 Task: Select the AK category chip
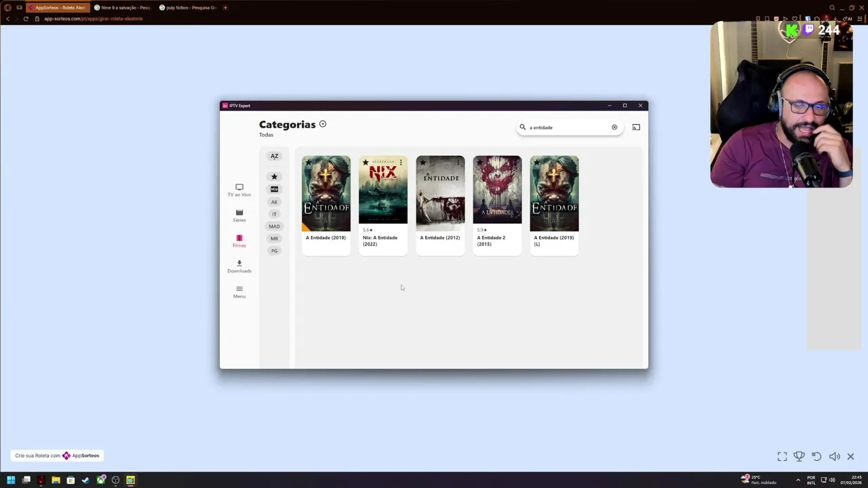pos(275,202)
